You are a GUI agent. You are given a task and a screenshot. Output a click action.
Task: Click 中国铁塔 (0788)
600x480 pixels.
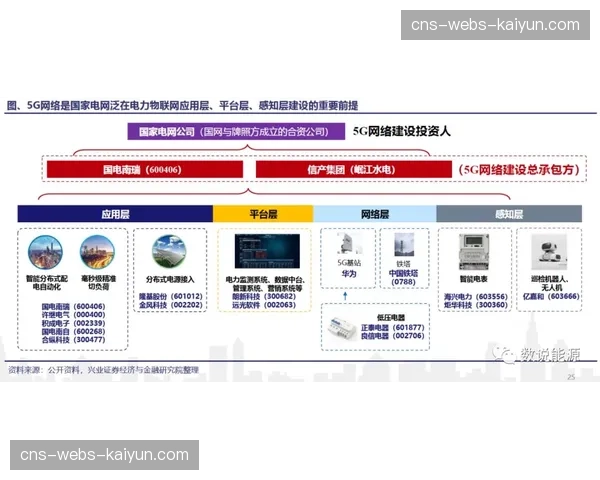[403, 278]
